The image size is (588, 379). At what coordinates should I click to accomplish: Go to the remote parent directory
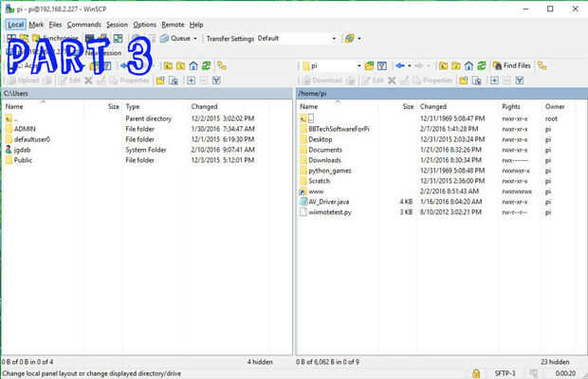point(443,66)
